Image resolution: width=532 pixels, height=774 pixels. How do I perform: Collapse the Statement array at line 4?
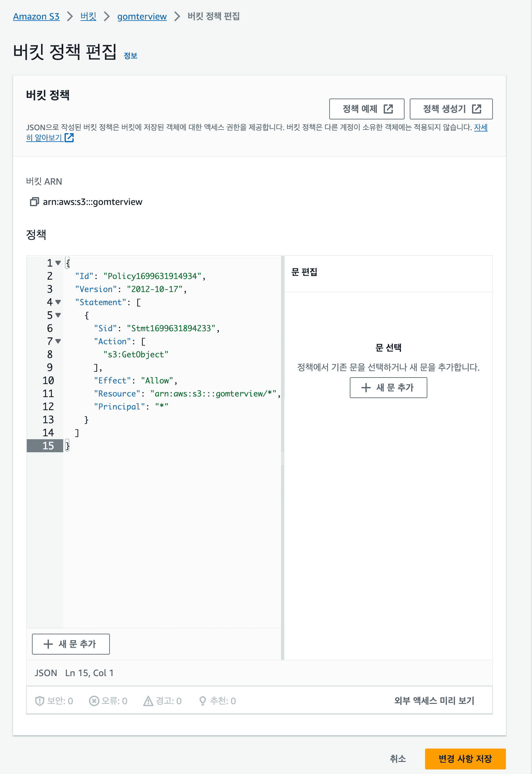click(58, 302)
